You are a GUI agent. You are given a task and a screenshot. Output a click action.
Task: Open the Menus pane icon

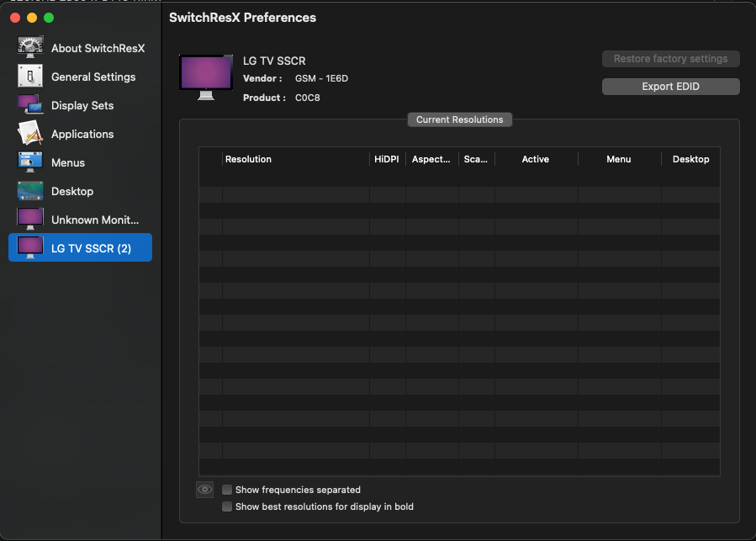pos(30,162)
